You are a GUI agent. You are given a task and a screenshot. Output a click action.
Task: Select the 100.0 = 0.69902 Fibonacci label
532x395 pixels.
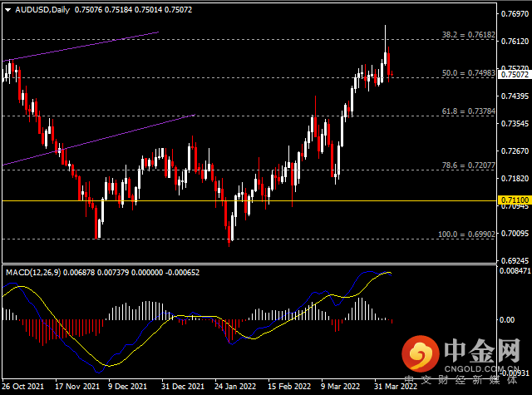pos(467,235)
